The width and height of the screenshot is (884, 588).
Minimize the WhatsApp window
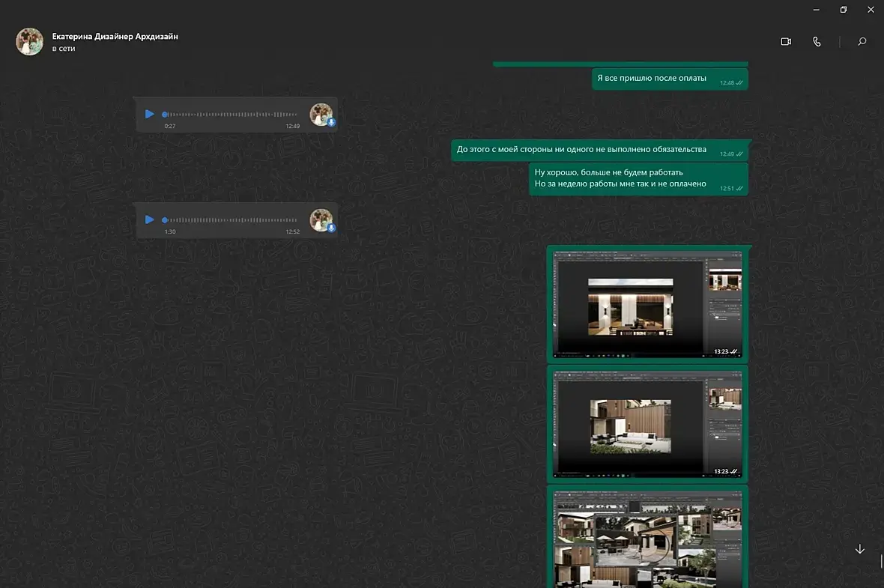click(x=817, y=10)
